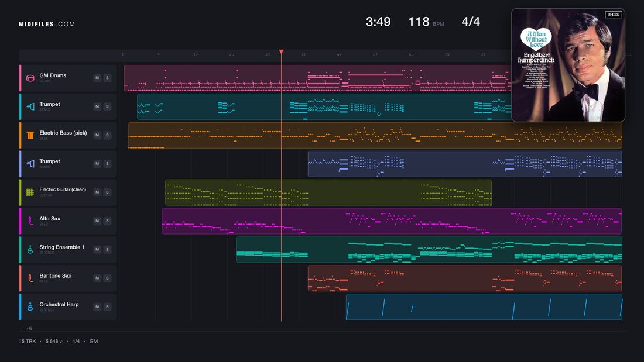This screenshot has width=644, height=362.
Task: Select the Baritone Sax track name
Action: (x=56, y=276)
